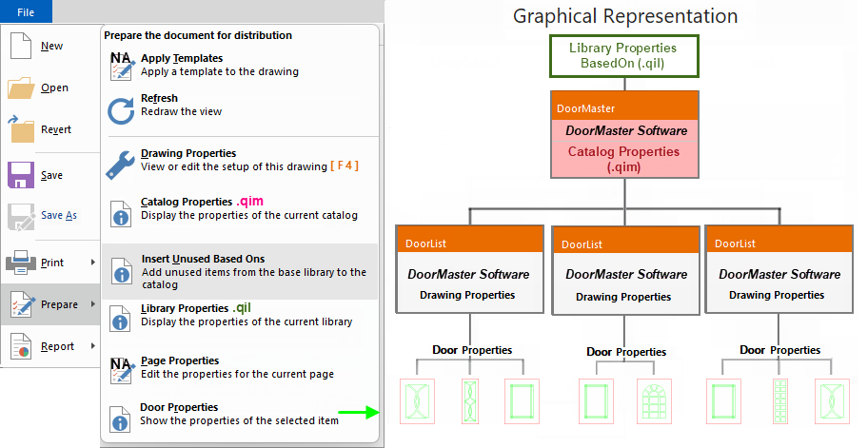The width and height of the screenshot is (868, 448).
Task: Select plain panel door under middle DoorList
Action: tap(596, 401)
